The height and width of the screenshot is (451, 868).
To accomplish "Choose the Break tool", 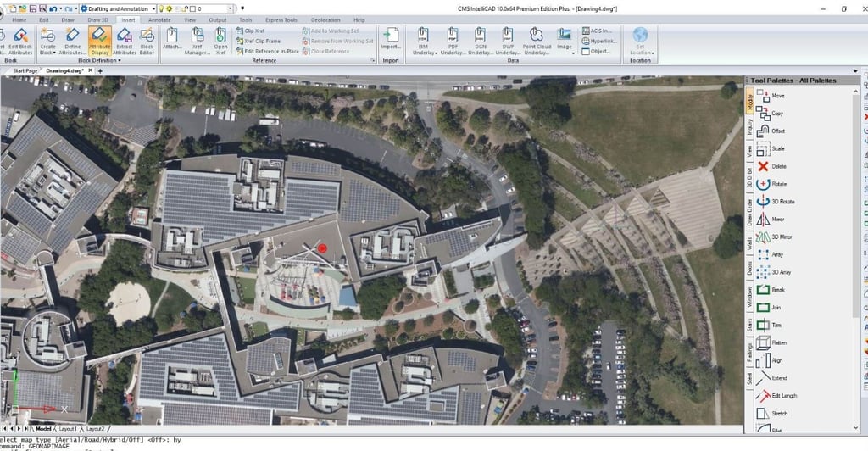I will 771,290.
